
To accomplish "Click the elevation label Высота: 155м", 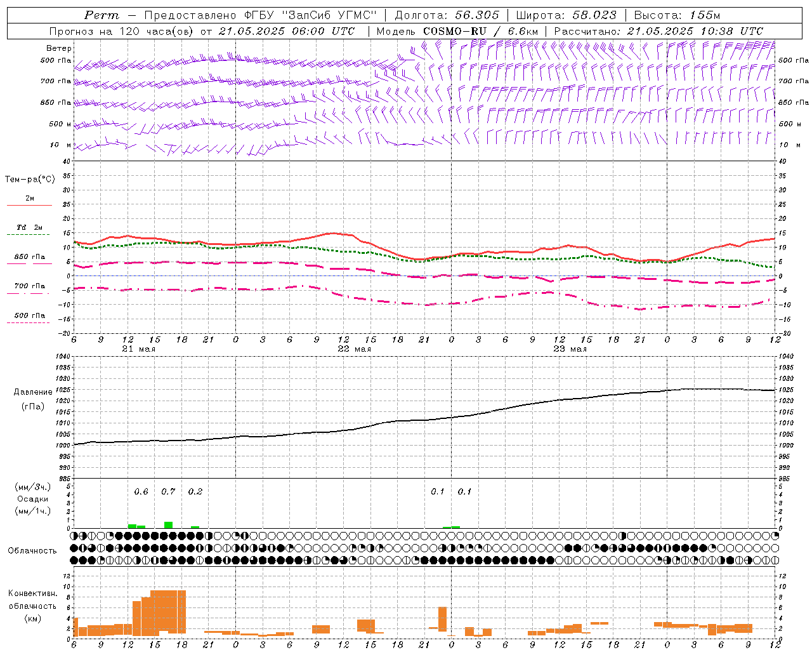I will 677,15.
